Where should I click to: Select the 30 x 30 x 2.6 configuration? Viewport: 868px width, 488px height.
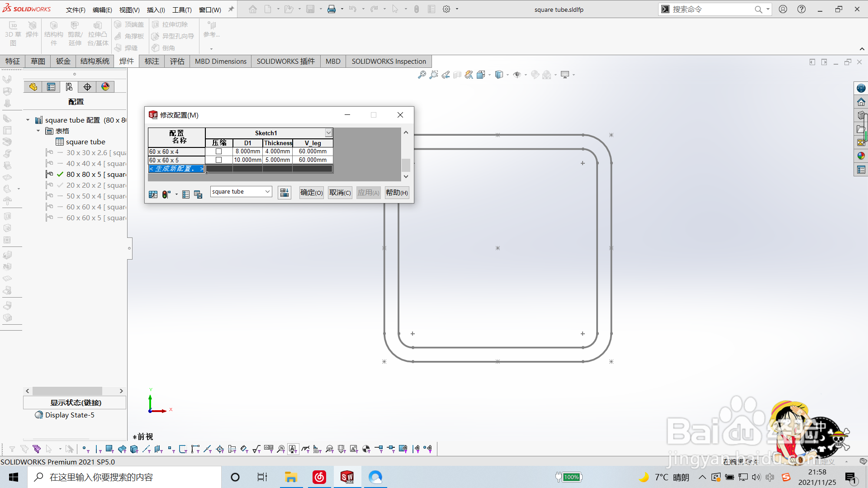click(86, 152)
